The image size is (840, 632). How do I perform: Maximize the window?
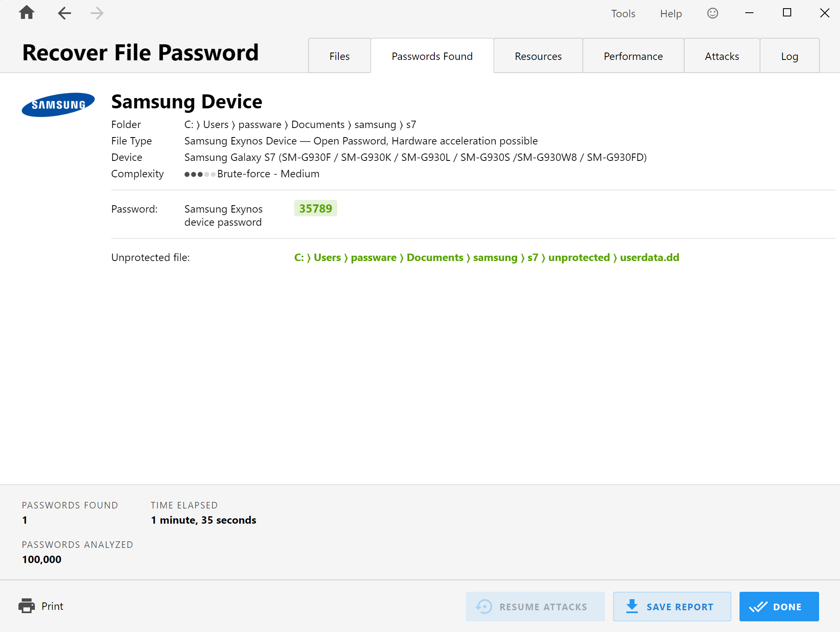click(x=787, y=13)
